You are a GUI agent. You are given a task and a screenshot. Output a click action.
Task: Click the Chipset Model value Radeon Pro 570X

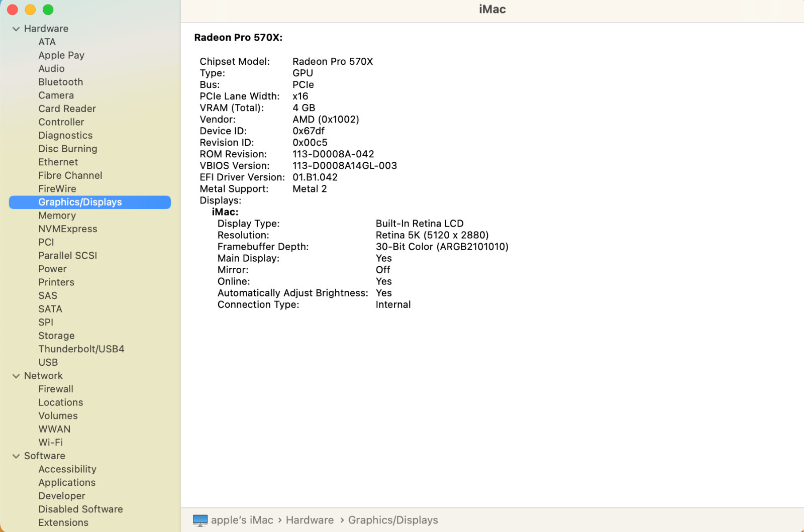pos(333,62)
